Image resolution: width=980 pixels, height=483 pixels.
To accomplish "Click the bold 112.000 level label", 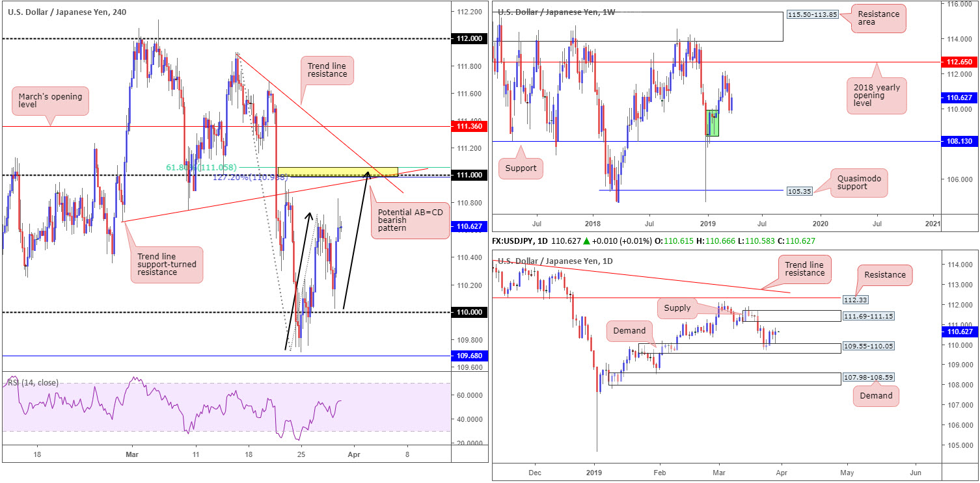I will coord(469,39).
